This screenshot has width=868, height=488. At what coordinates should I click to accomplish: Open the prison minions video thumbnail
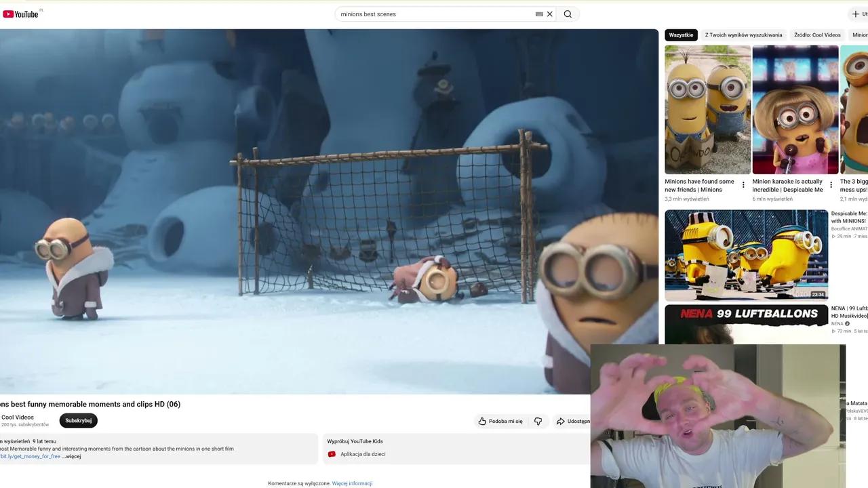click(x=746, y=256)
